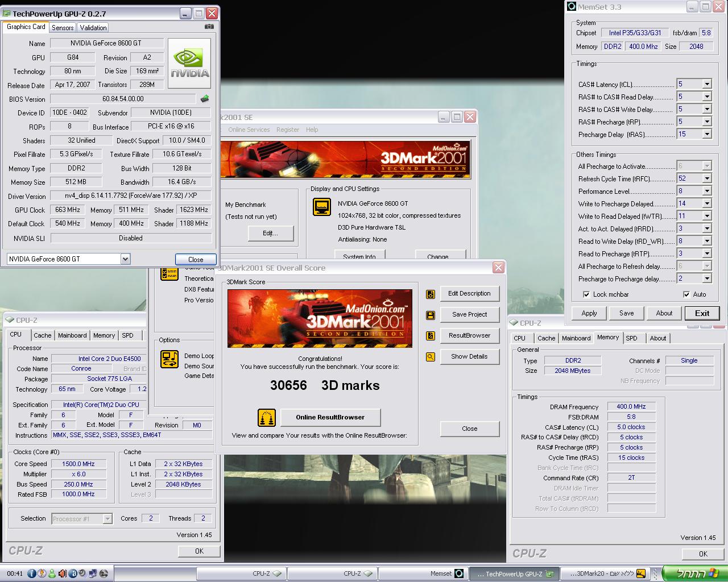Click the right CPU-Z window title icon
This screenshot has width=728, height=582.
coord(514,323)
